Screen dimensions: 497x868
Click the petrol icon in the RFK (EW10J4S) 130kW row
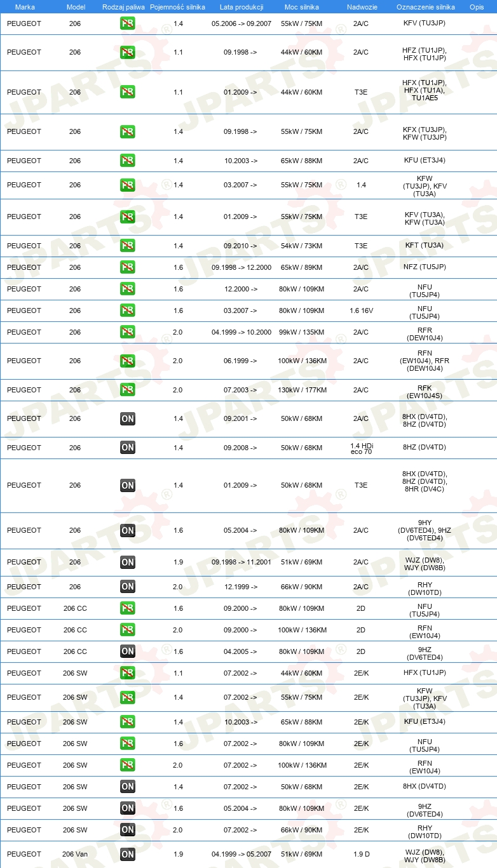point(128,390)
